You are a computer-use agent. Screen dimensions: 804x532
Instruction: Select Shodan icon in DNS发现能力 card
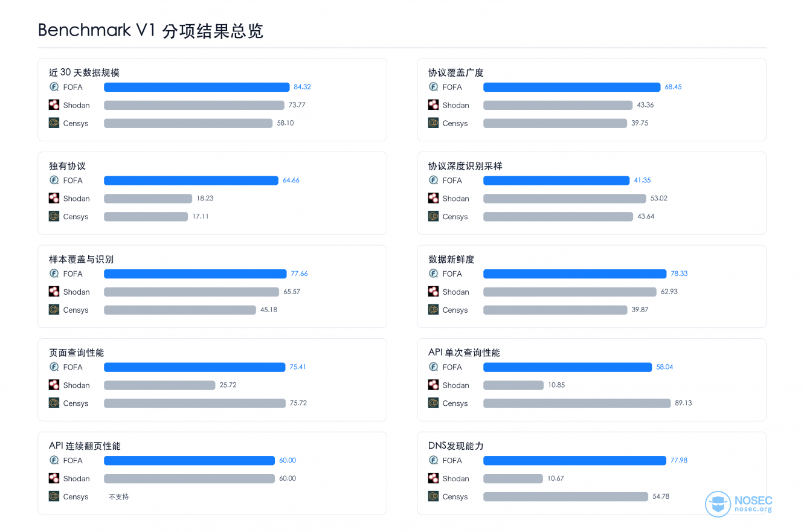click(433, 478)
